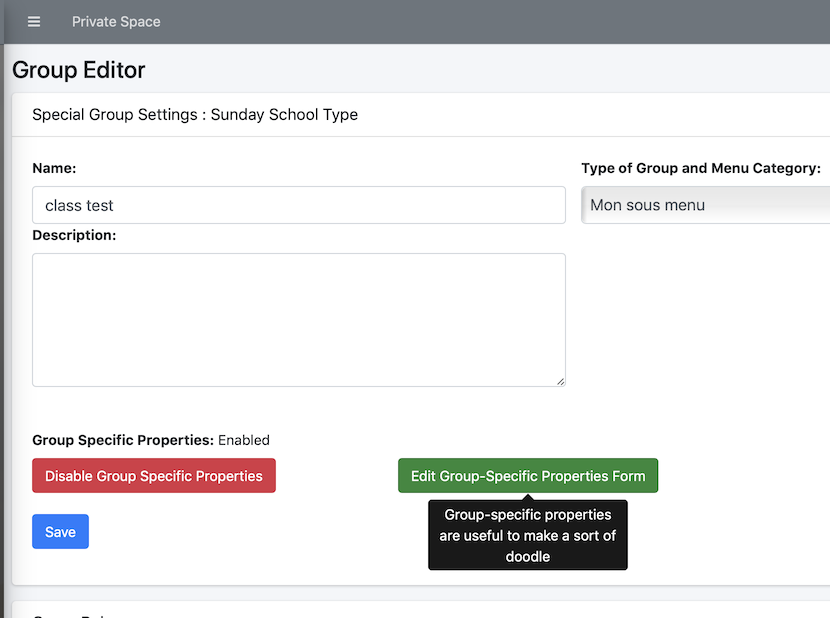Click the Type of Group and Menu Category label
This screenshot has height=618, width=830.
pos(701,168)
